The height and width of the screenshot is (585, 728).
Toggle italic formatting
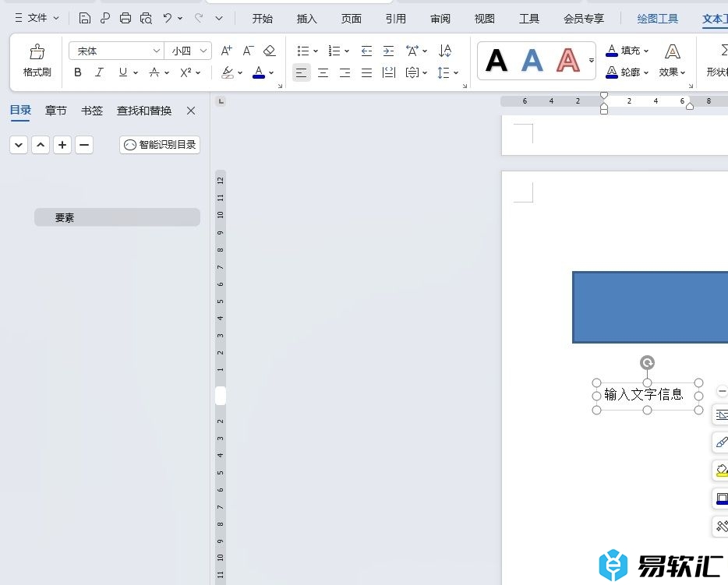pos(99,72)
